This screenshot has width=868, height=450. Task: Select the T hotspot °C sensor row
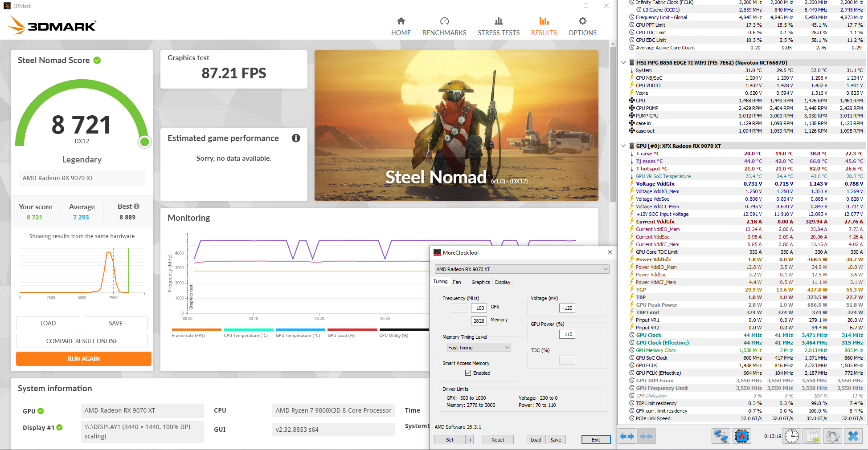pos(746,169)
